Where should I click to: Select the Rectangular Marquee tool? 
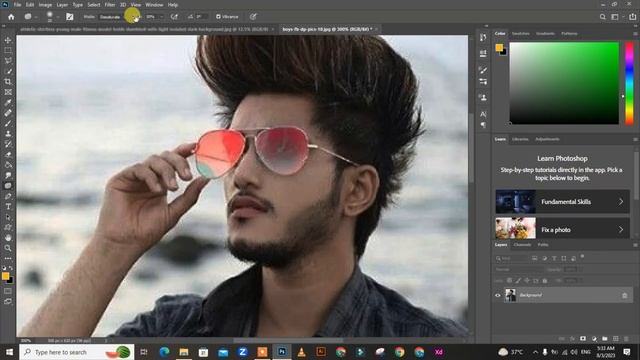(8, 50)
